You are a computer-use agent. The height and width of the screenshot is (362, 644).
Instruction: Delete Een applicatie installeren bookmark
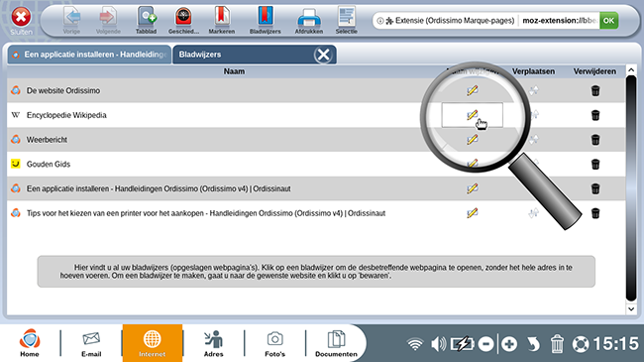click(x=595, y=188)
